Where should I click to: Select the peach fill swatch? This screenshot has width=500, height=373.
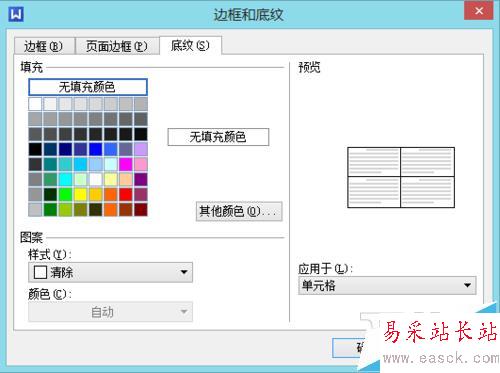click(126, 179)
